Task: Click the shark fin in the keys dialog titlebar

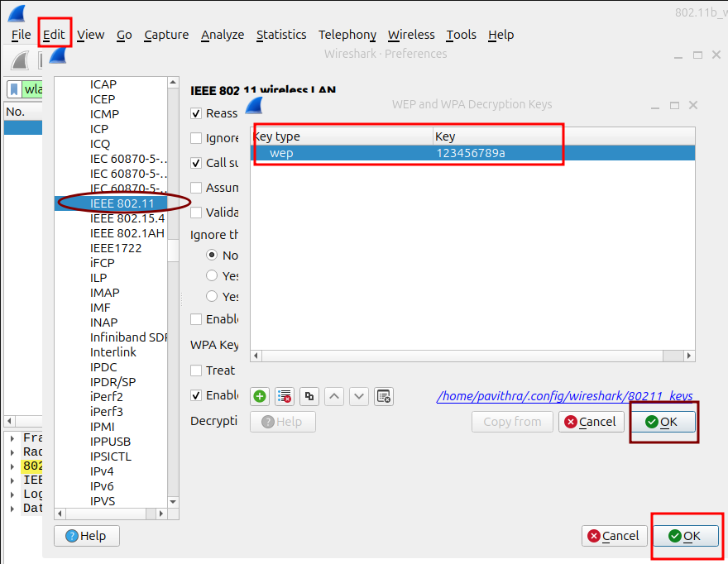Action: click(x=254, y=104)
